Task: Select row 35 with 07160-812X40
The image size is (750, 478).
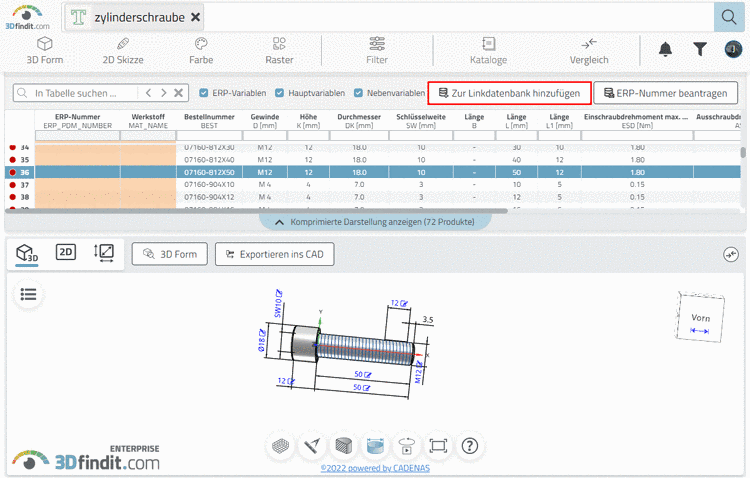Action: (x=373, y=160)
